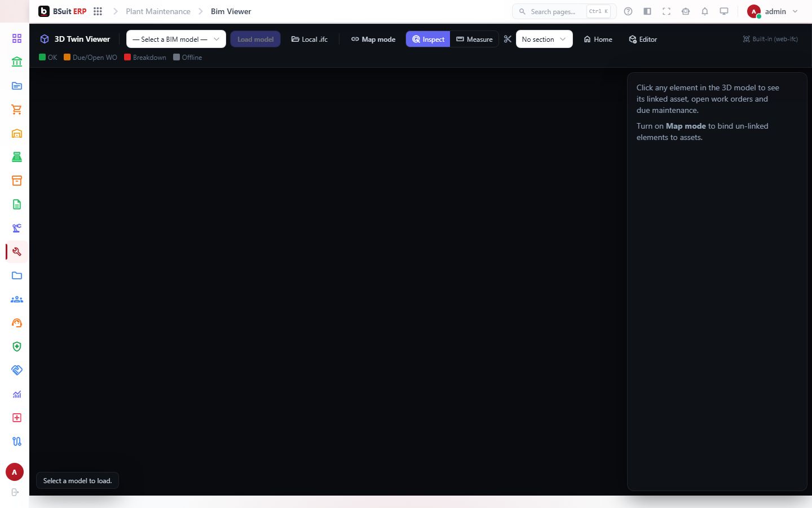
Task: Click the Bim Viewer breadcrumb
Action: pos(231,11)
